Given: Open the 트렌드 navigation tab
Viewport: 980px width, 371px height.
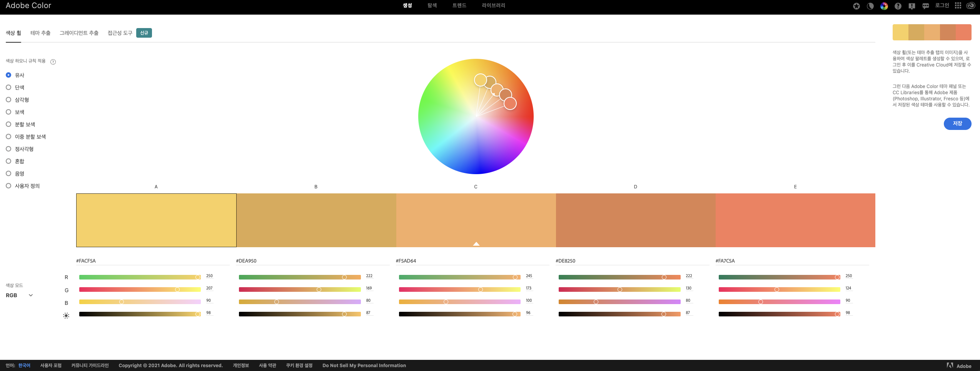Looking at the screenshot, I should click(459, 5).
